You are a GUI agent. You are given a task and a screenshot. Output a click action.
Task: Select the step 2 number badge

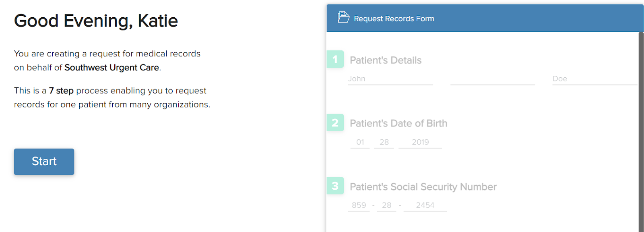click(x=335, y=123)
